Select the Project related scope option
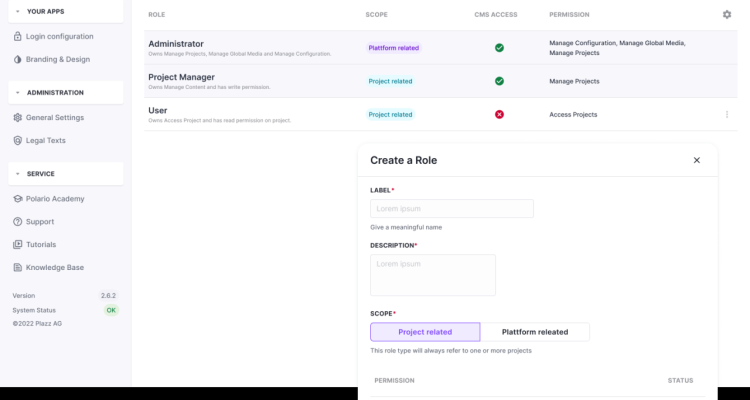Viewport: 750px width, 400px height. [425, 332]
